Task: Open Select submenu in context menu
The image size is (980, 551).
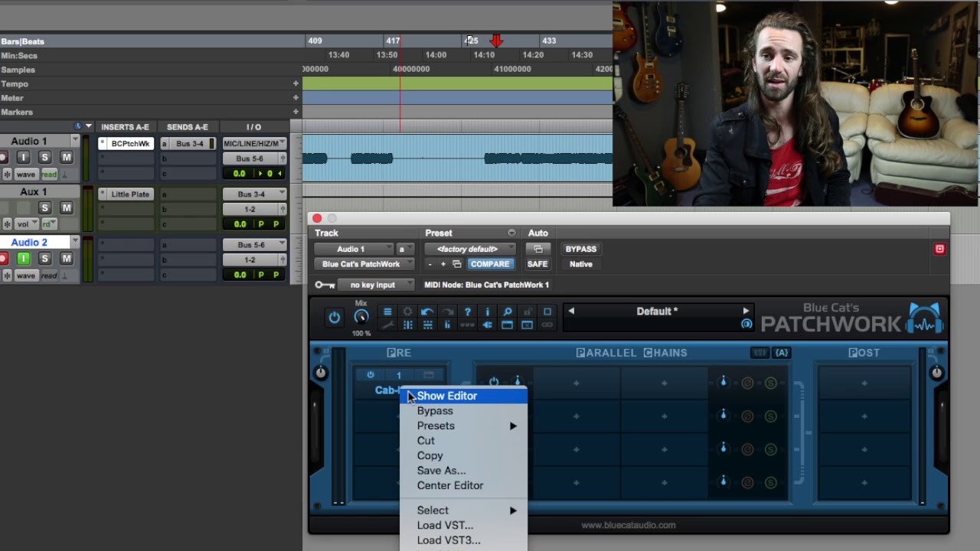Action: (464, 510)
